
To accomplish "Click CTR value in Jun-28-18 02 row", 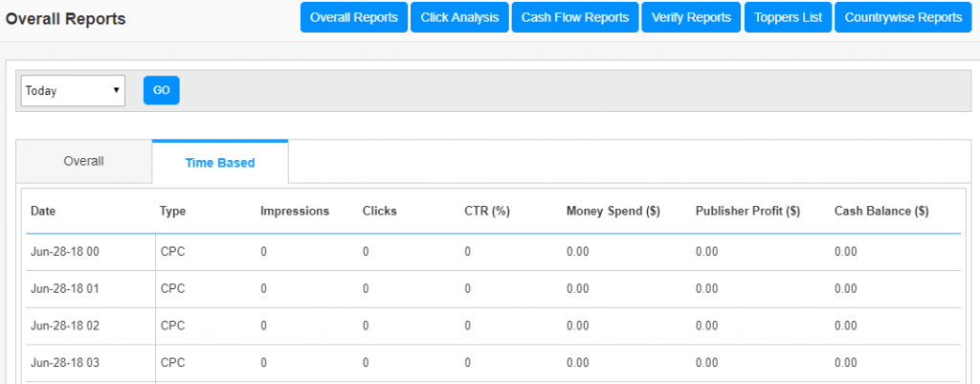I will [467, 326].
